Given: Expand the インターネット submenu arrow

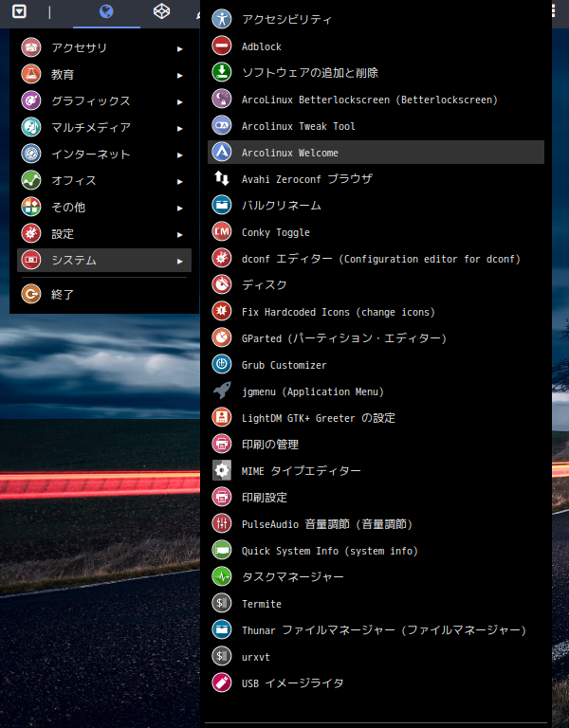Looking at the screenshot, I should click(x=180, y=155).
